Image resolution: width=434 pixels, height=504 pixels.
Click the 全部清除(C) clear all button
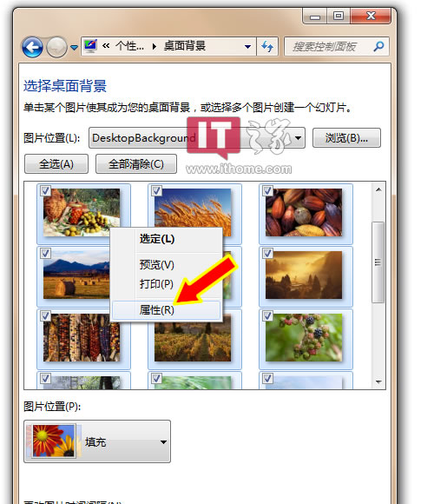(x=136, y=164)
